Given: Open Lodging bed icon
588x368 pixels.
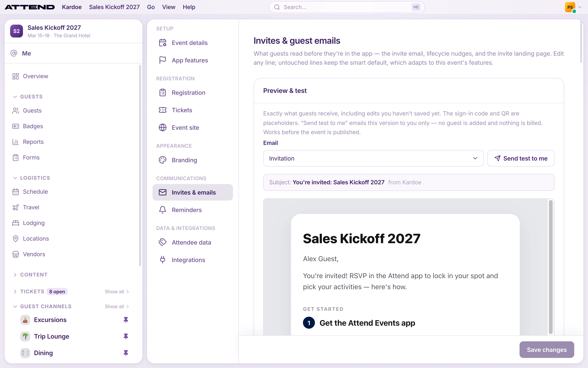Looking at the screenshot, I should pyautogui.click(x=16, y=223).
